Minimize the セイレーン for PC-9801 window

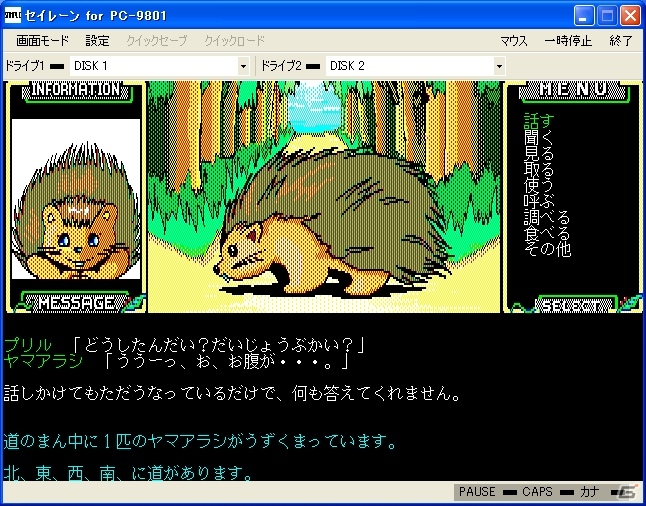pos(583,16)
